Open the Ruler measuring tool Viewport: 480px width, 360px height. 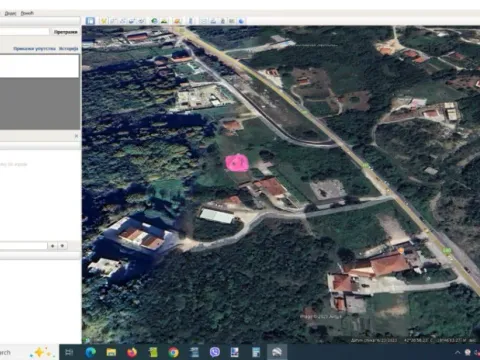click(191, 21)
